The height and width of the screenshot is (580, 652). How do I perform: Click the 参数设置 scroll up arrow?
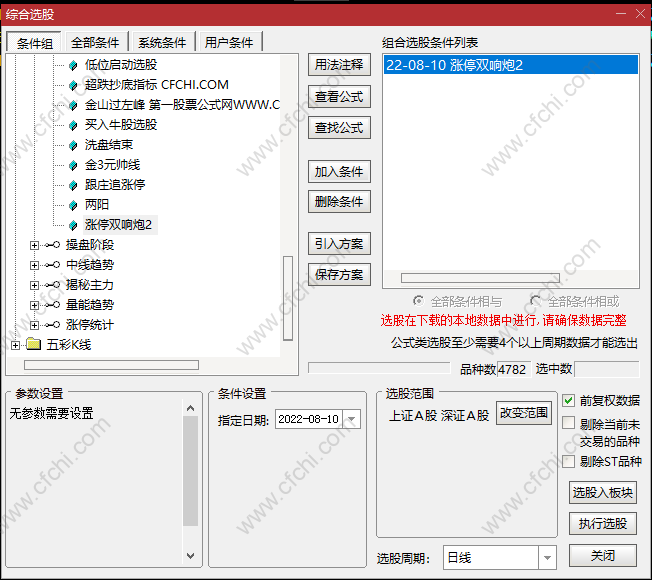(190, 408)
